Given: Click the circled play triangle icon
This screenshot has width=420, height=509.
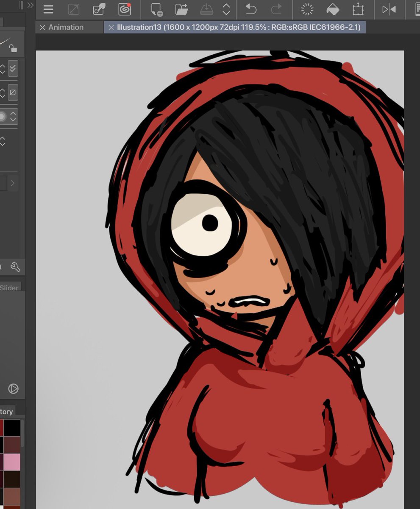Looking at the screenshot, I should (x=13, y=389).
